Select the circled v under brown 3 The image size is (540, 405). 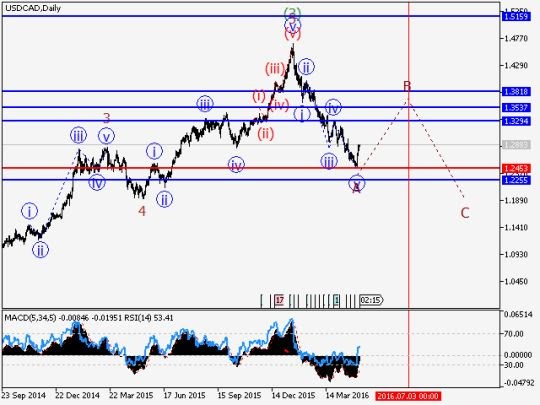pyautogui.click(x=106, y=137)
